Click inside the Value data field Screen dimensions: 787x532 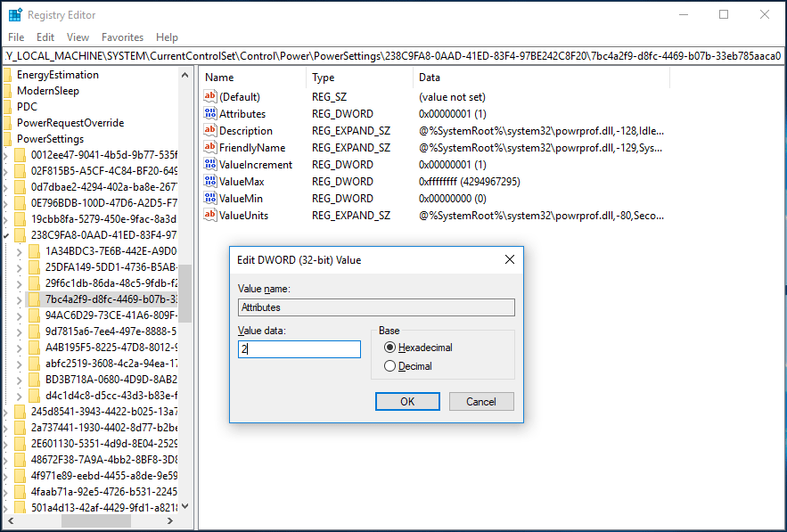point(299,349)
